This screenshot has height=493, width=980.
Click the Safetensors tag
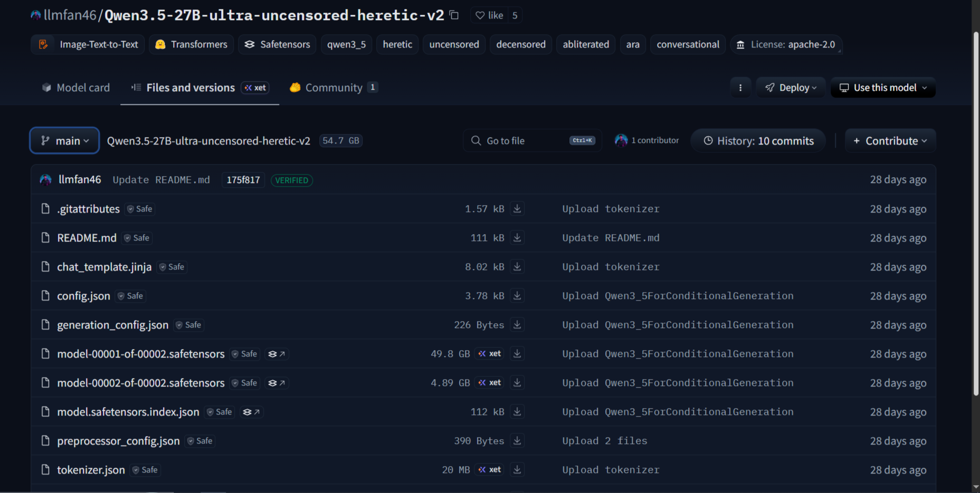[x=277, y=44]
